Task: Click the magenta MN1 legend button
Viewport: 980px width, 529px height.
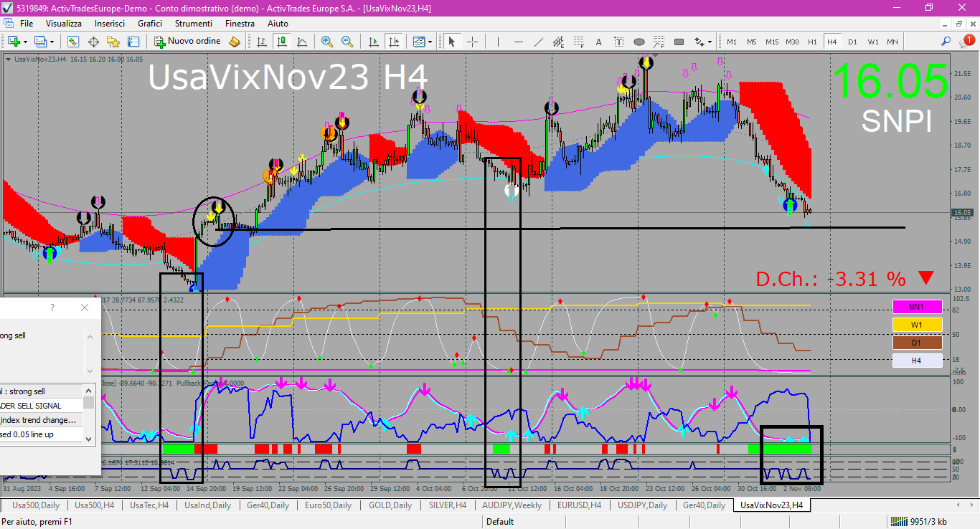Action: (917, 307)
